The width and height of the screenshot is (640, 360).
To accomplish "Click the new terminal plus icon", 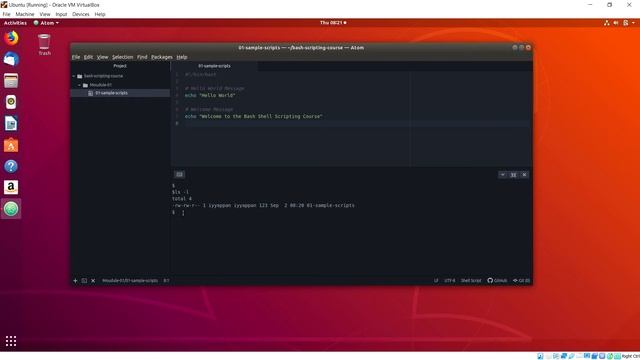I will click(75, 281).
